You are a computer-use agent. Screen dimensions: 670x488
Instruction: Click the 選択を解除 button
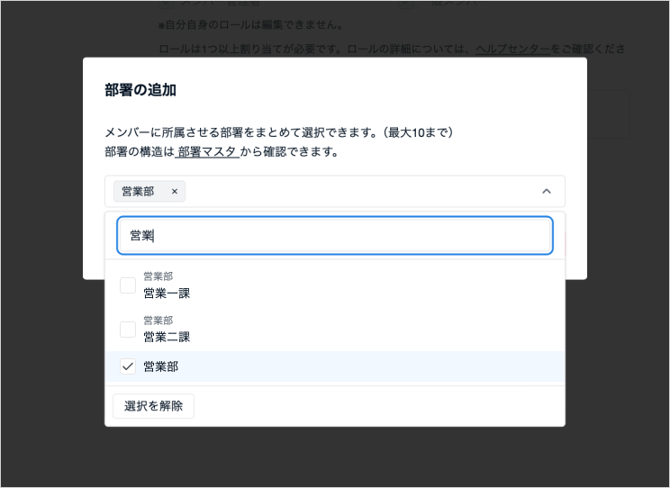click(153, 406)
